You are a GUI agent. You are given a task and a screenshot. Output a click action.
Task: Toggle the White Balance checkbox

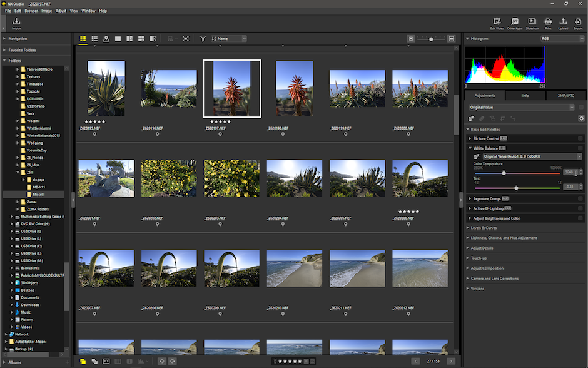(580, 148)
